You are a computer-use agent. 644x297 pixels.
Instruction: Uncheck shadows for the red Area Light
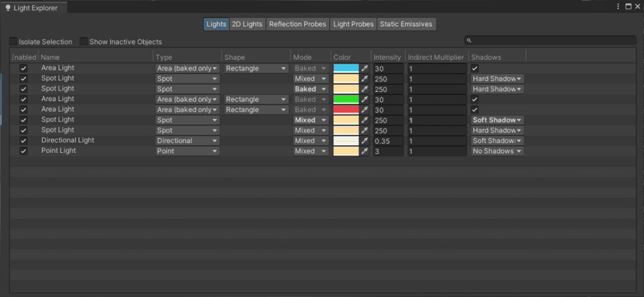point(475,109)
